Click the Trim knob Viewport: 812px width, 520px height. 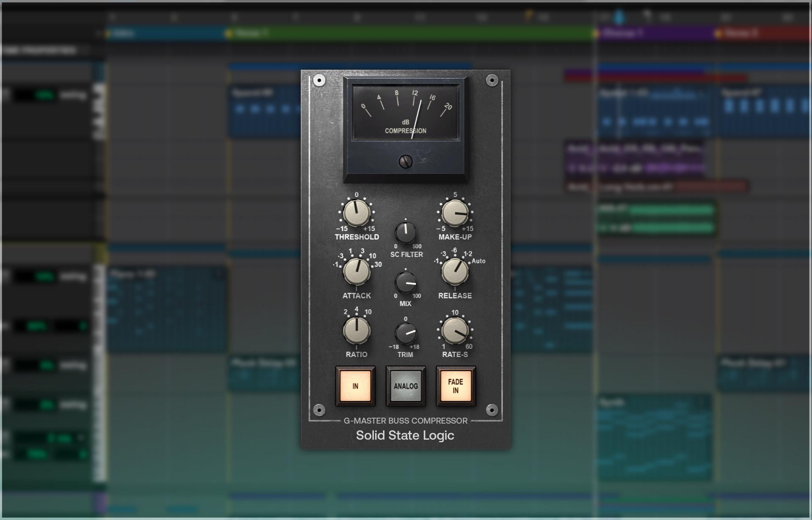(x=406, y=334)
